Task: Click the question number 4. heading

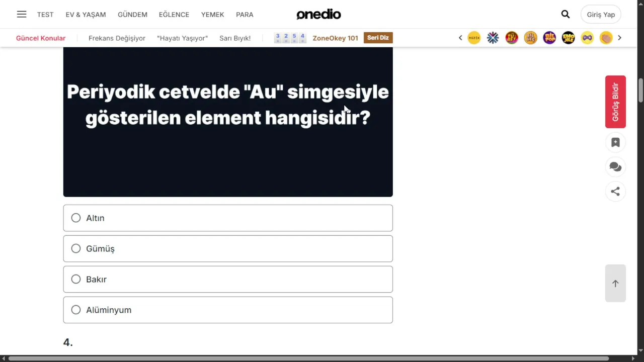Action: [68, 342]
